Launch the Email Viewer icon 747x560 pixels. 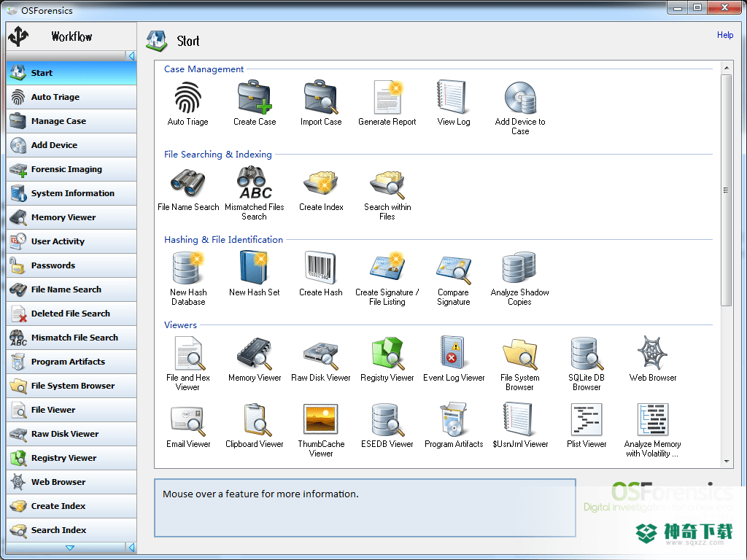point(188,421)
